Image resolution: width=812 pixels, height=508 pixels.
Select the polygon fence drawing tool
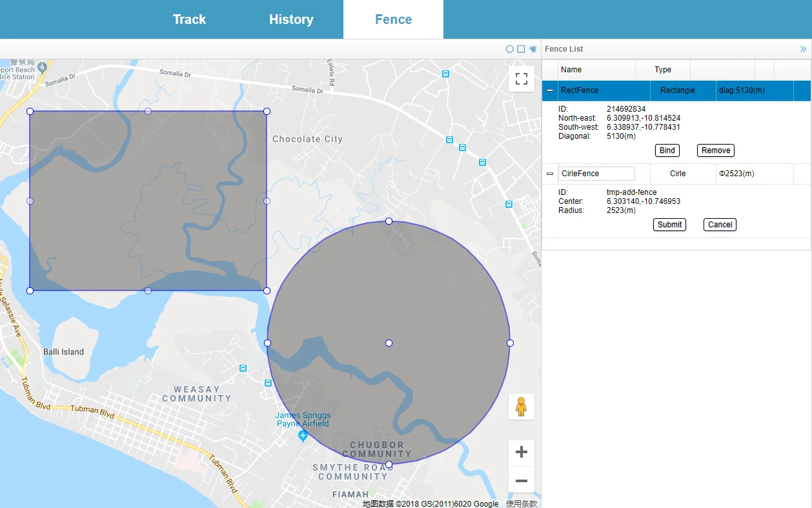[533, 49]
